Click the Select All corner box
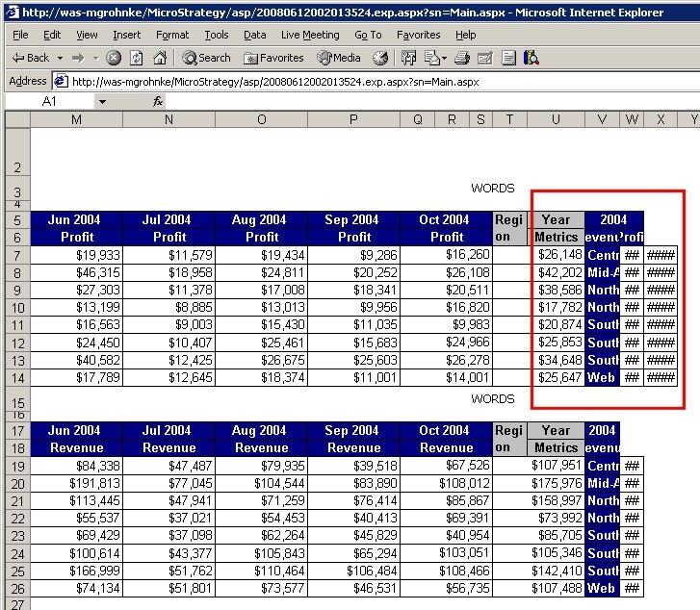This screenshot has width=700, height=610. coord(17,119)
